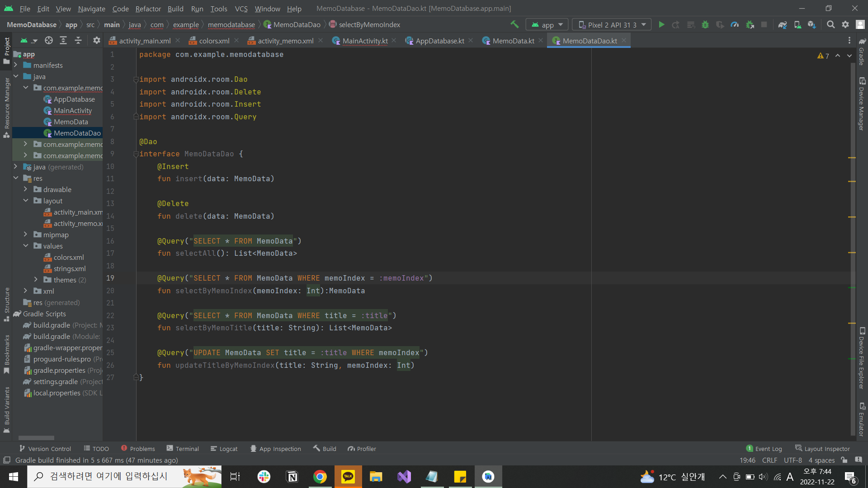The image size is (868, 488).
Task: Open the Profile app gauge icon
Action: [x=735, y=24]
